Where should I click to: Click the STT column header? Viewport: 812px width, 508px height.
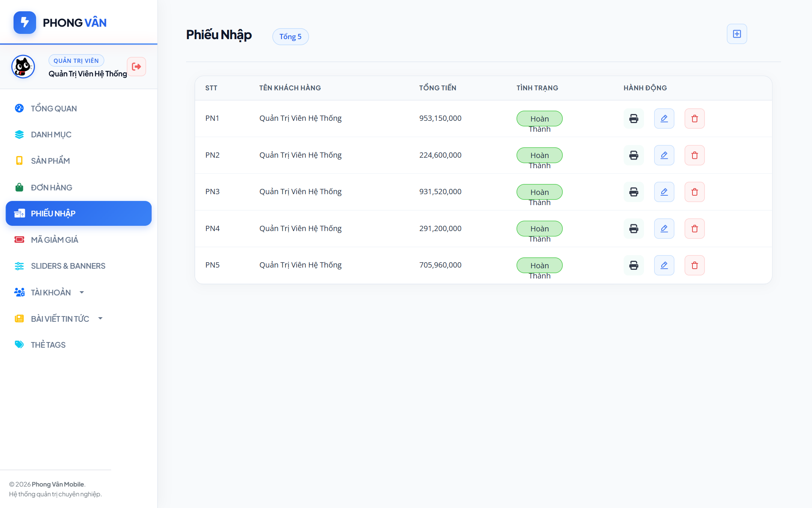point(211,88)
